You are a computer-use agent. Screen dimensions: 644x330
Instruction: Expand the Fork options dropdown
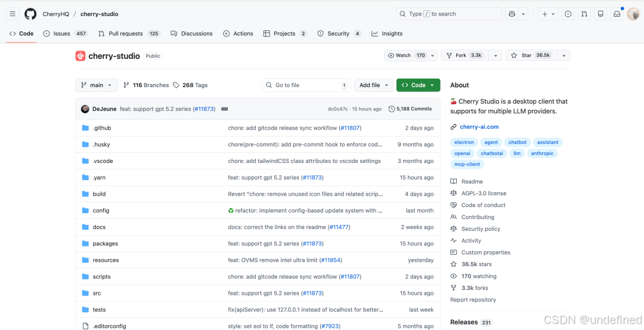tap(496, 55)
